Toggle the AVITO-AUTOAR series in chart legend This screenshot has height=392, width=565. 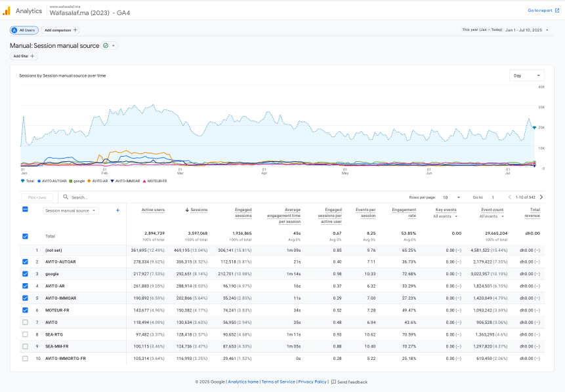[x=52, y=181]
